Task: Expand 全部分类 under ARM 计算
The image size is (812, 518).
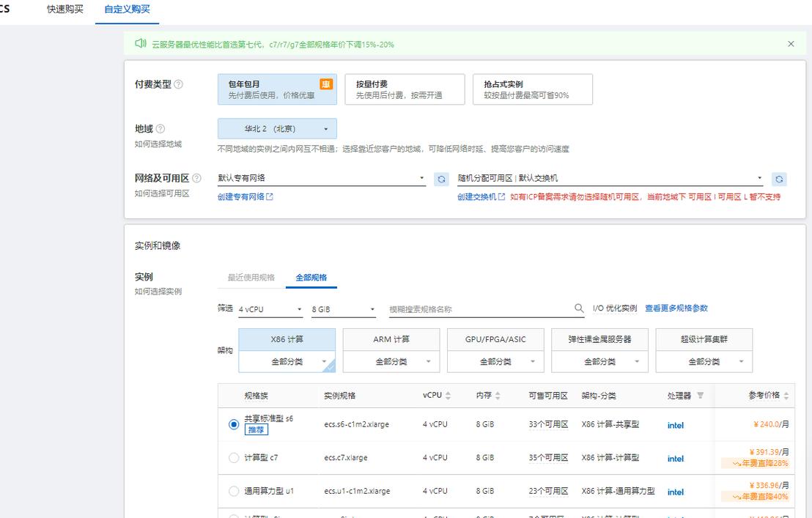Action: point(391,362)
